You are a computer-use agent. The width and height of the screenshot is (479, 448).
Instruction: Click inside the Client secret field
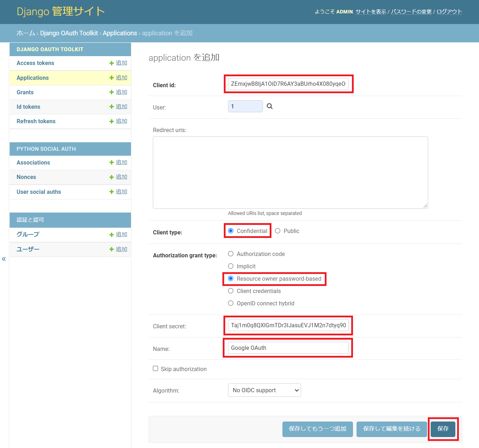[288, 325]
